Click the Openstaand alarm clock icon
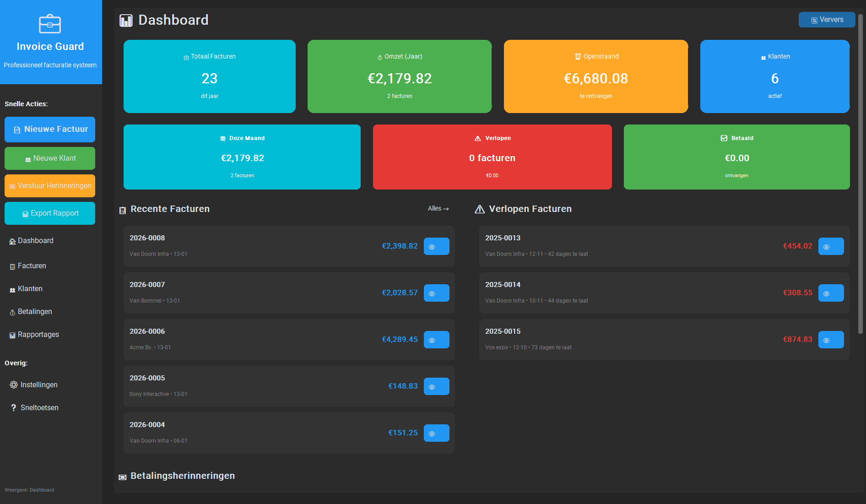866x504 pixels. tap(578, 56)
